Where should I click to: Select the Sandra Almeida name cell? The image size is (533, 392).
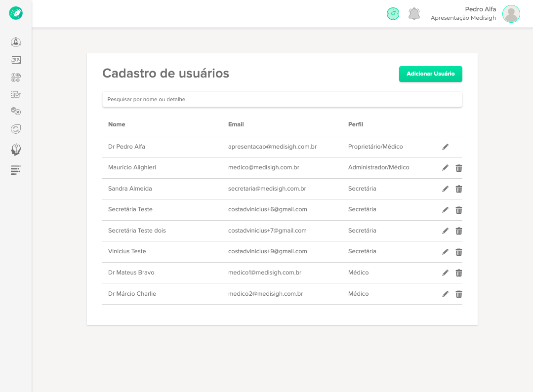[x=130, y=189]
